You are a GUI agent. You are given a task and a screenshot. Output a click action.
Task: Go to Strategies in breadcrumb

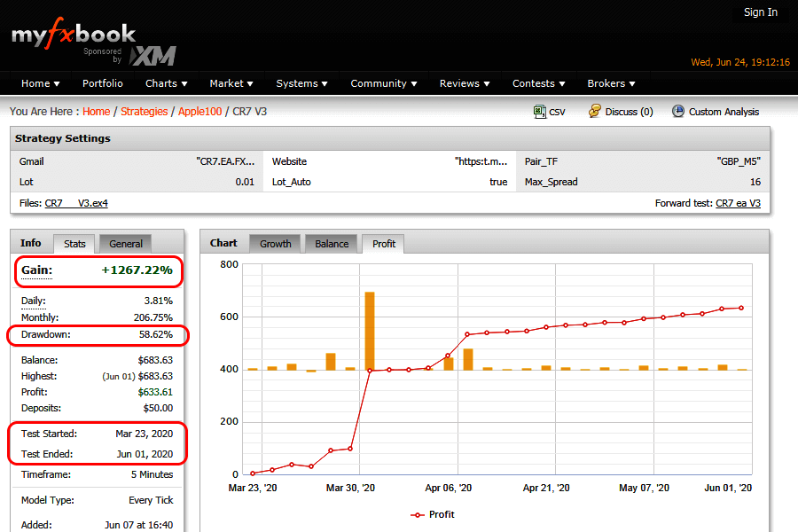(144, 112)
